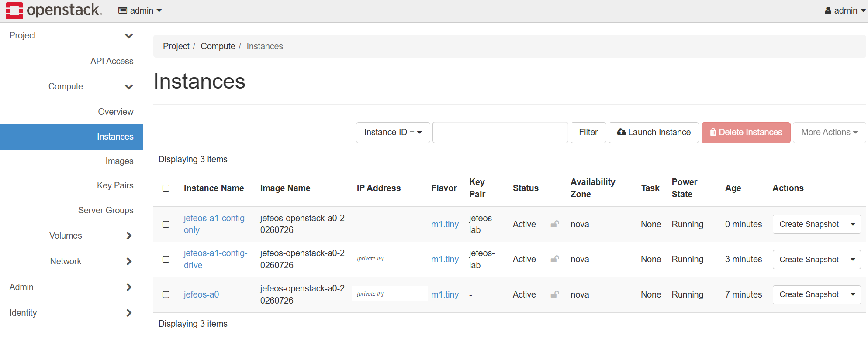
Task: Click the Task column header
Action: pos(650,188)
